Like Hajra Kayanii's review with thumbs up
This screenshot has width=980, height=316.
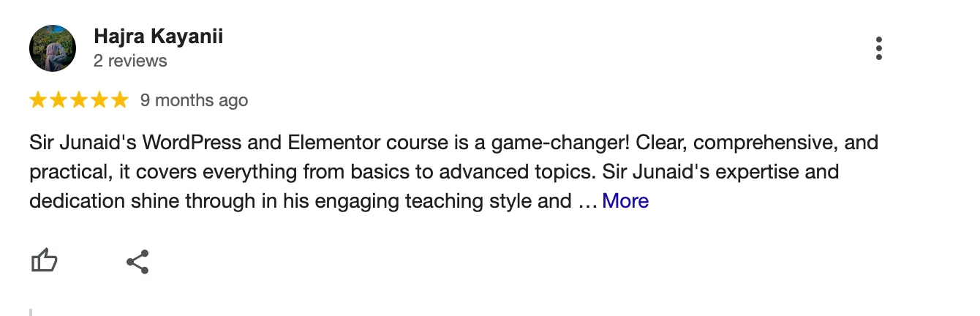[44, 261]
